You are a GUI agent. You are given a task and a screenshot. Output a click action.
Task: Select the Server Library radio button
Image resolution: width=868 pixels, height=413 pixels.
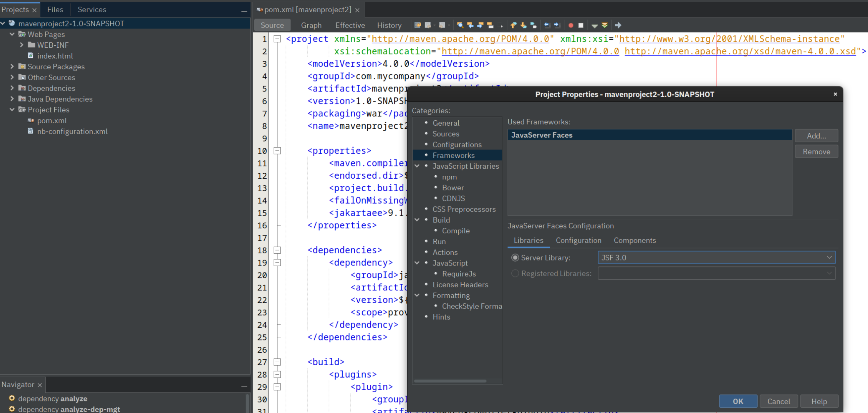[515, 258]
